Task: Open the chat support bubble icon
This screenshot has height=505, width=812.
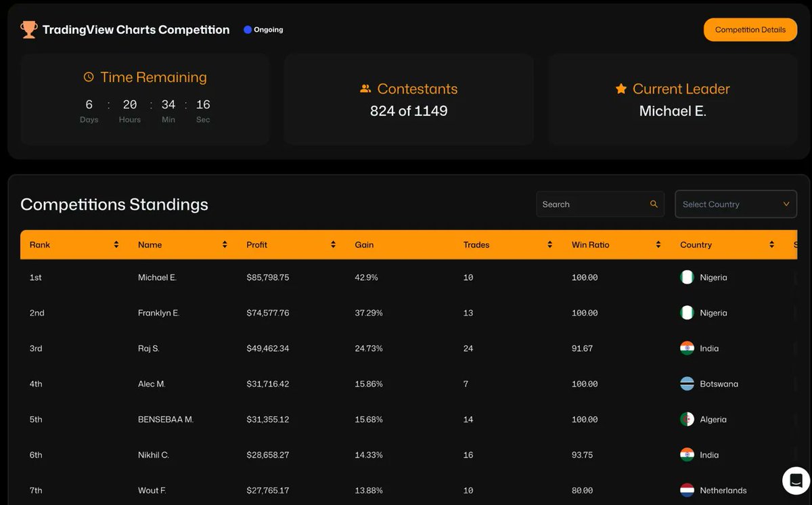Action: pyautogui.click(x=796, y=481)
